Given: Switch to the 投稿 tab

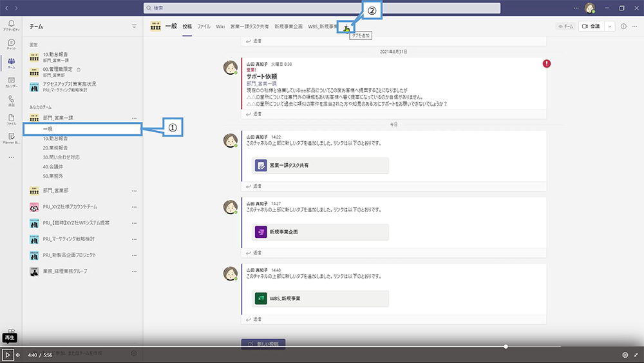Looking at the screenshot, I should point(187,26).
